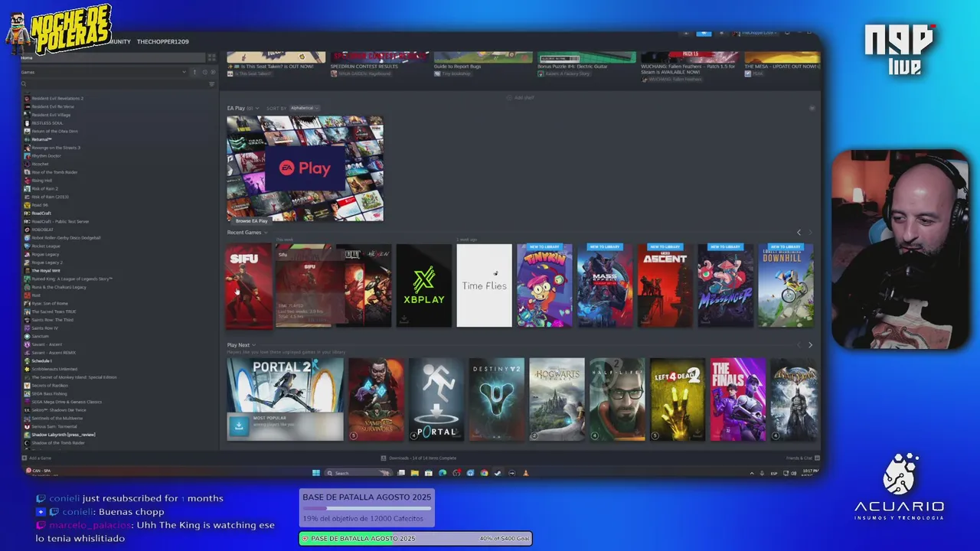Click the Serious Sam: Tormental icon
This screenshot has width=980, height=551.
click(x=27, y=426)
